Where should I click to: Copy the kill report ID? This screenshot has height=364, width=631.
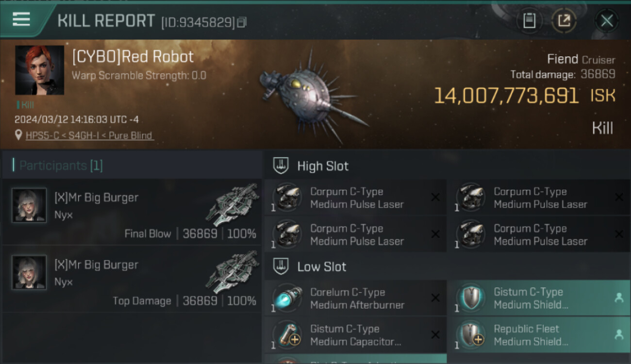[x=242, y=22]
